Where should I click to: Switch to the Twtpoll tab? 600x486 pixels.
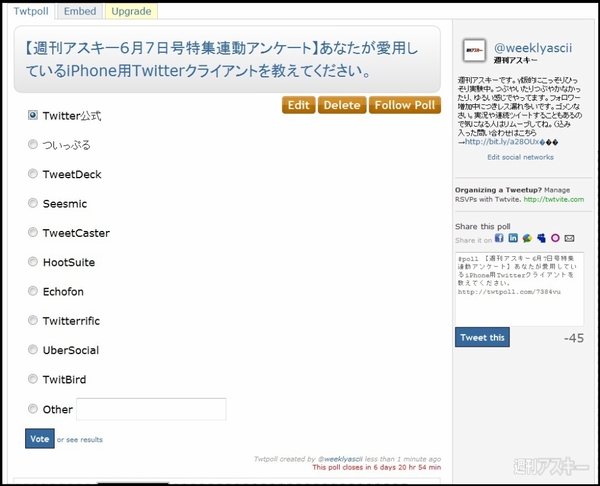click(31, 11)
